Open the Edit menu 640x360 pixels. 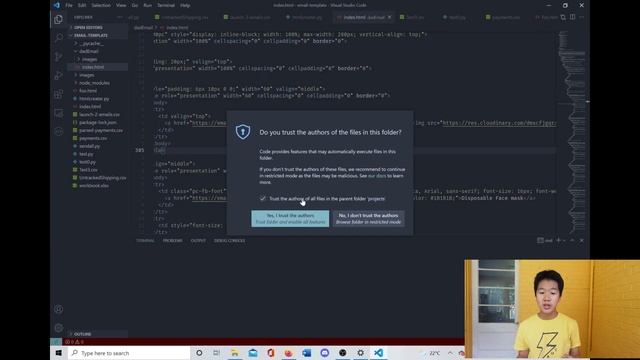[x=82, y=5]
